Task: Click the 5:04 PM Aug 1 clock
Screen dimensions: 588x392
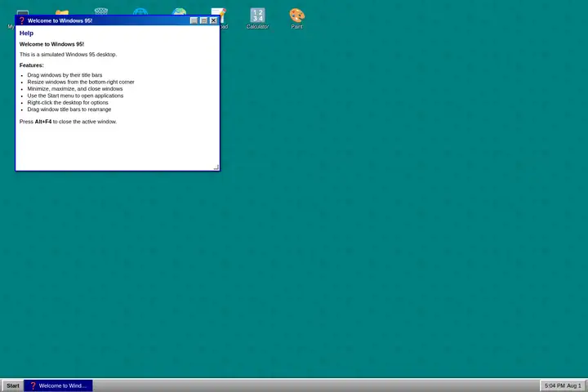Action: (x=563, y=385)
